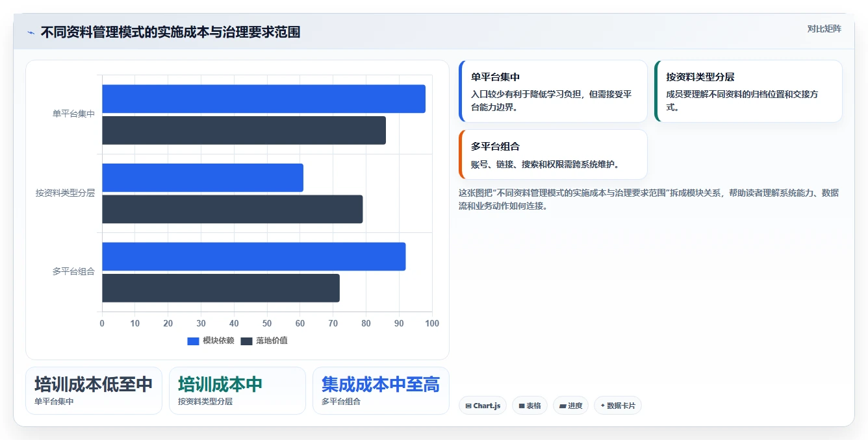Click the 按资料类型分层 y-axis label on the chart
The image size is (868, 440).
click(x=65, y=193)
